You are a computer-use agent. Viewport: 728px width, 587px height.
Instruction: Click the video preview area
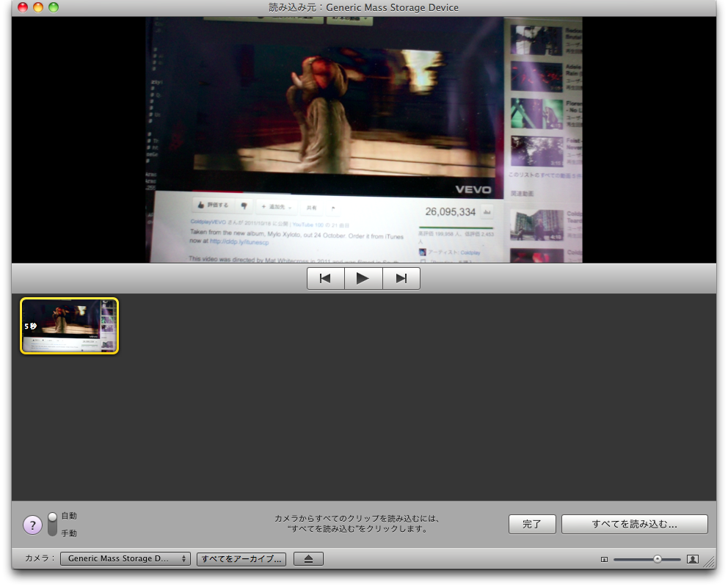click(x=363, y=139)
